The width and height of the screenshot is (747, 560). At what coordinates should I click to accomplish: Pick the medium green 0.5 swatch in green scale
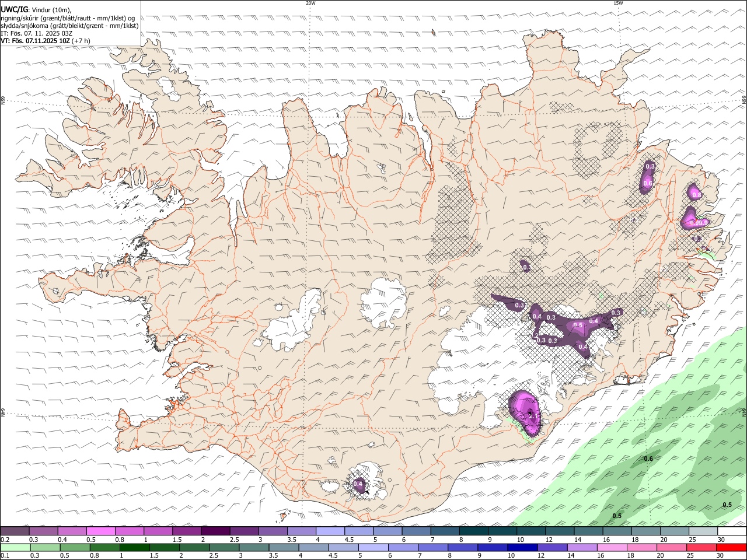(74, 548)
